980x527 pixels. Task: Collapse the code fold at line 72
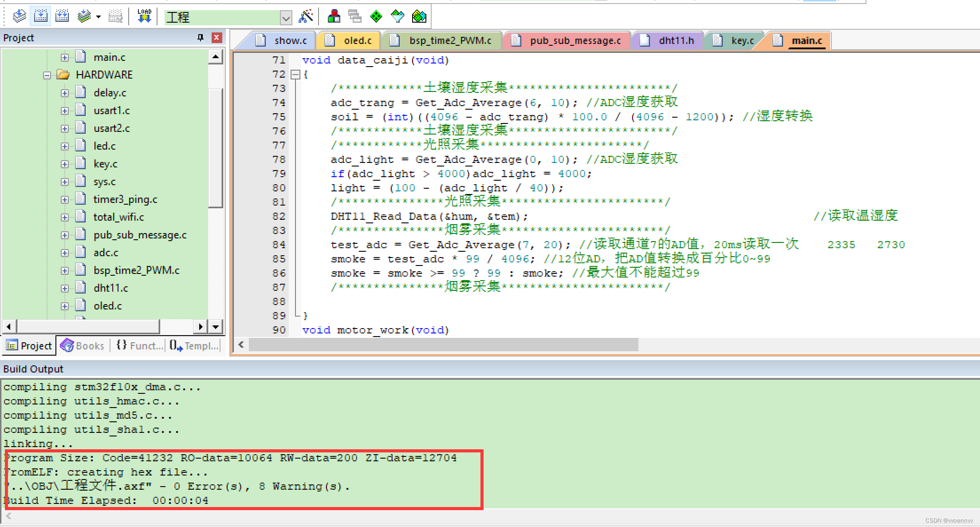[295, 75]
